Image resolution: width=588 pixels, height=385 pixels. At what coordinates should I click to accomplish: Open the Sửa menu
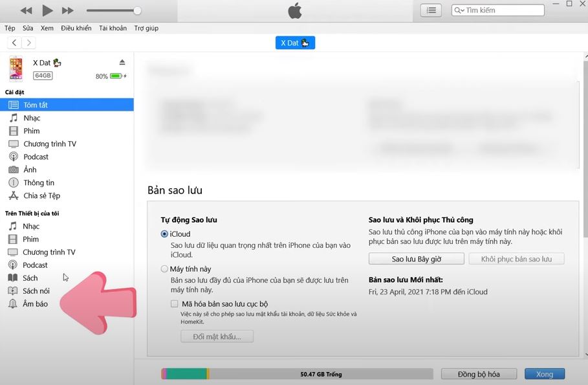tap(28, 28)
